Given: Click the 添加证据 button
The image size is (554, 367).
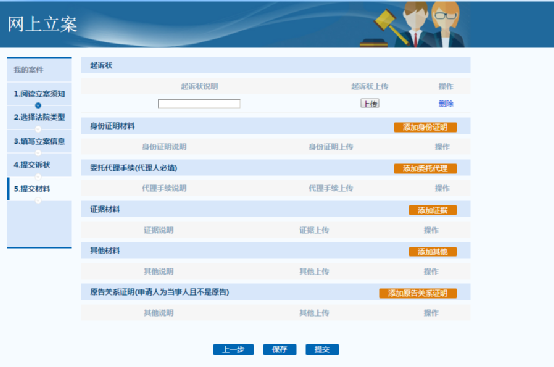Looking at the screenshot, I should [433, 210].
